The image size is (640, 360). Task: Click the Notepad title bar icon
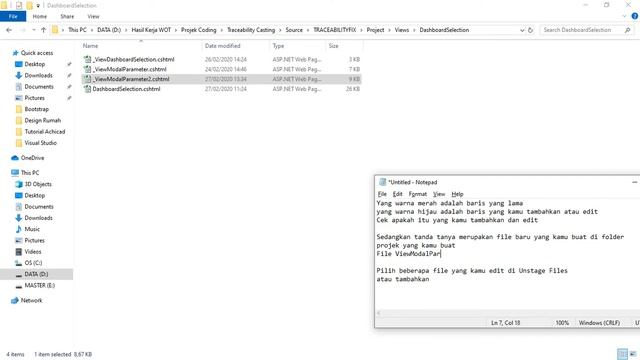click(x=382, y=182)
